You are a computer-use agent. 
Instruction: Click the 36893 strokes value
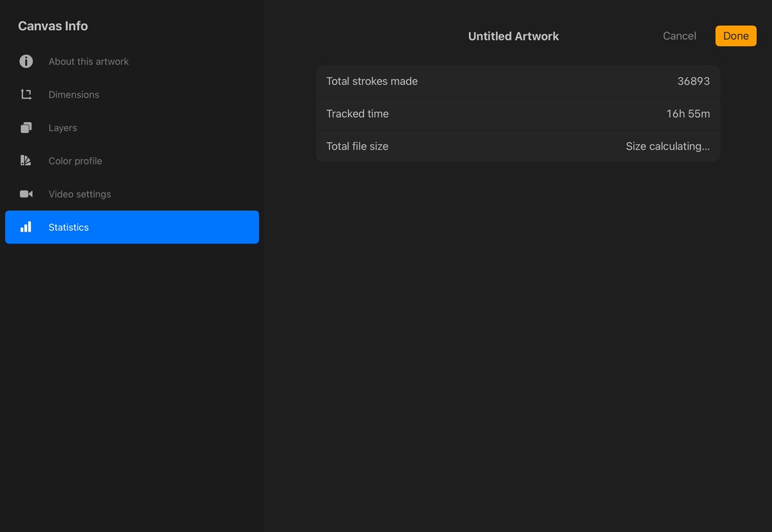coord(694,81)
